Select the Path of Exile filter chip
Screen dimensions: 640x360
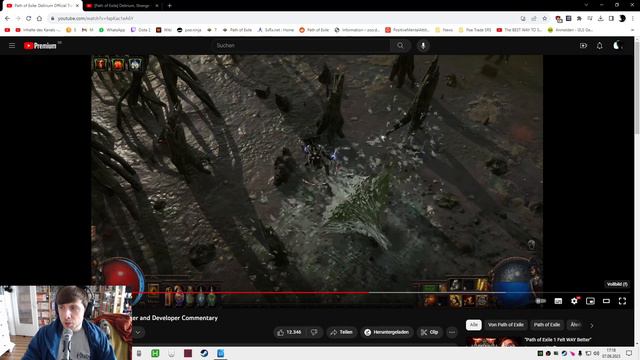point(547,325)
